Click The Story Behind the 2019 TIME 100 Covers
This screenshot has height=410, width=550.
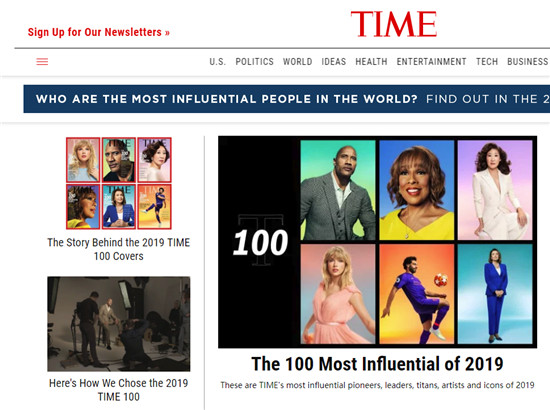coord(119,249)
